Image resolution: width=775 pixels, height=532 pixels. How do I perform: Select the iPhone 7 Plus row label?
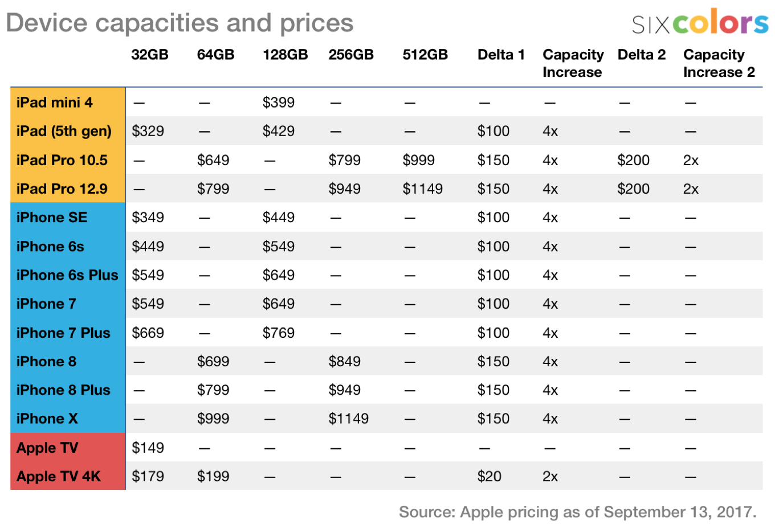63,333
